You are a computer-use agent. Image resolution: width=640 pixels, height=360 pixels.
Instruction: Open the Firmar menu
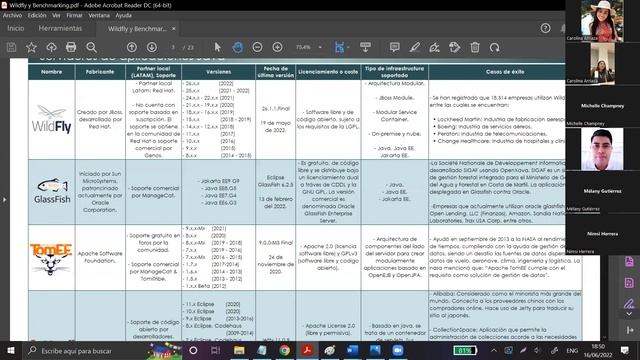click(x=74, y=16)
